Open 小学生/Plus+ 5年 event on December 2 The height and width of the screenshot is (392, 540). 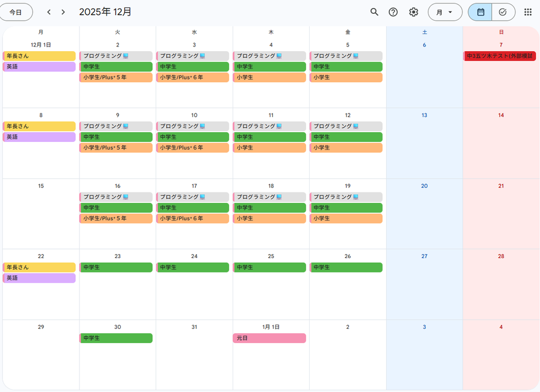(x=116, y=77)
